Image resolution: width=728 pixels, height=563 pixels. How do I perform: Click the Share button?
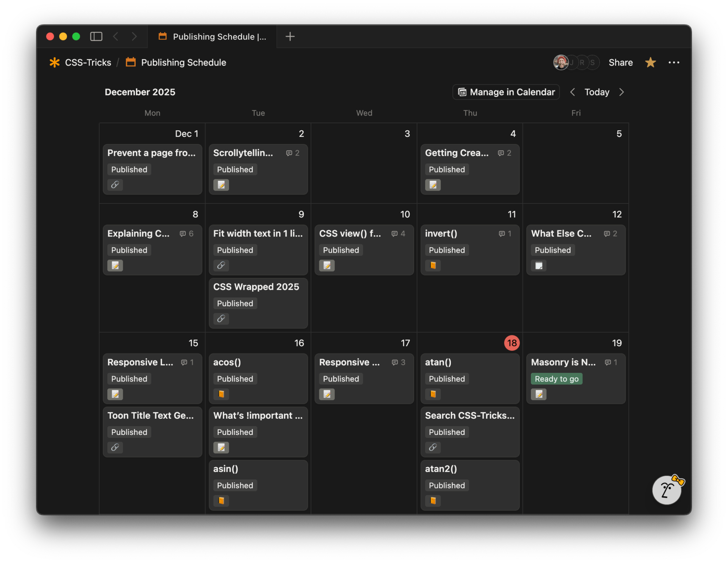[x=620, y=63]
